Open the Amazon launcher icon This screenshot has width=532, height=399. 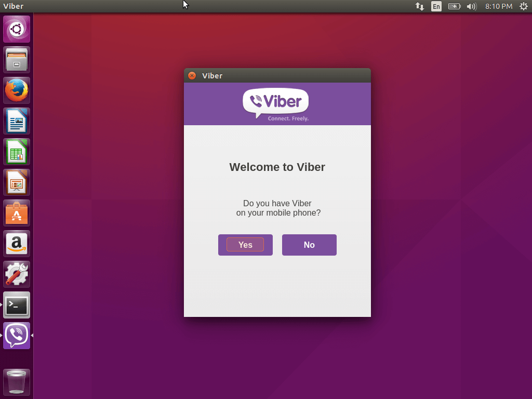[x=17, y=244]
